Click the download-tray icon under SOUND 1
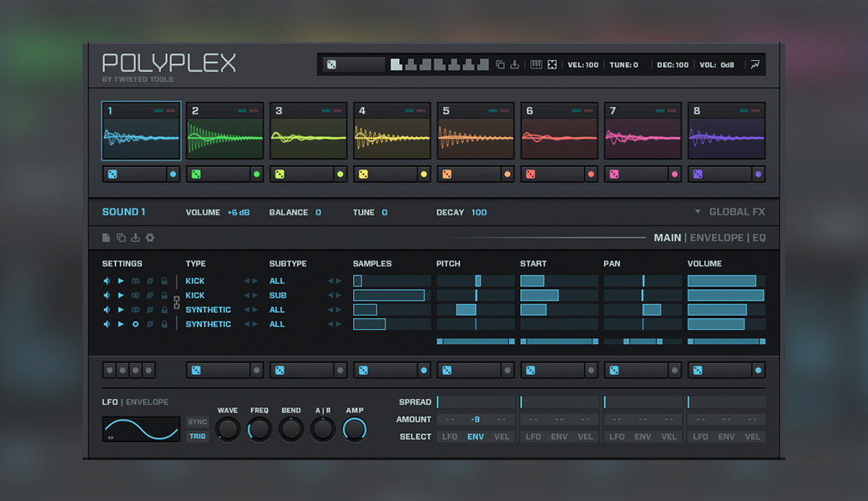Image resolution: width=868 pixels, height=501 pixels. click(135, 237)
